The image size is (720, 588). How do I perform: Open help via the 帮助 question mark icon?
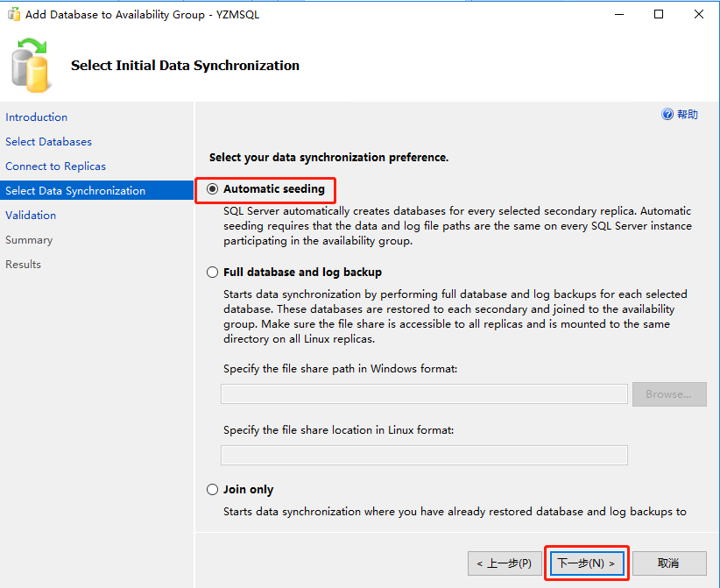(667, 115)
